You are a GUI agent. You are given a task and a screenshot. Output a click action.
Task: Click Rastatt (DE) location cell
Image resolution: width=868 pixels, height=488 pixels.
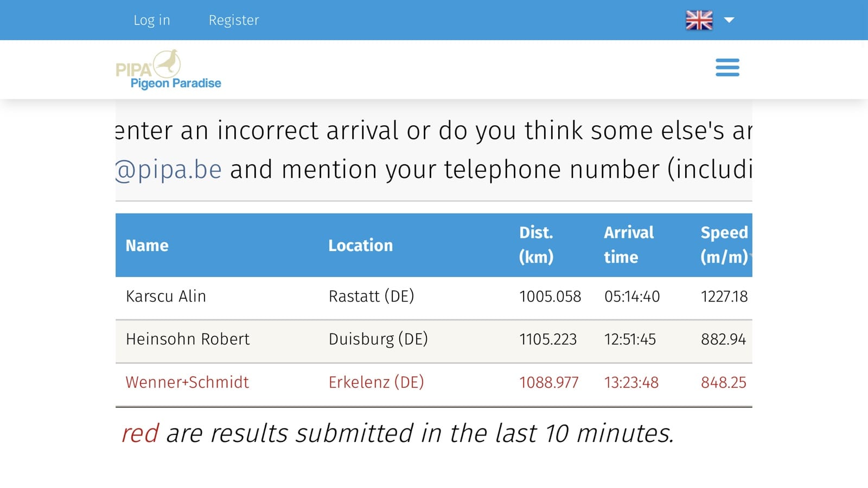371,296
